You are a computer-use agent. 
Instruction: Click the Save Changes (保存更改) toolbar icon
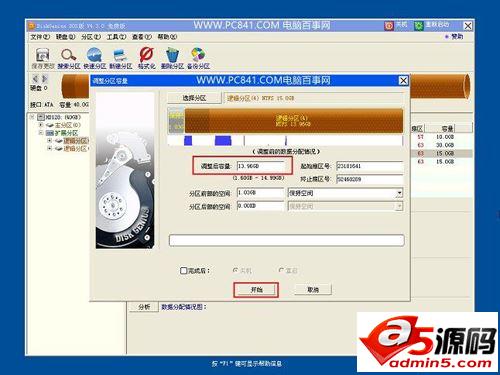(x=43, y=55)
